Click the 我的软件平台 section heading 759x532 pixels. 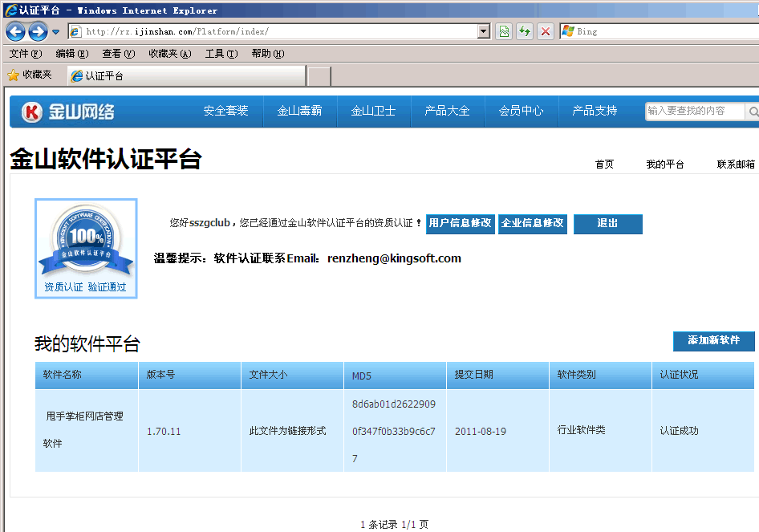pyautogui.click(x=87, y=344)
